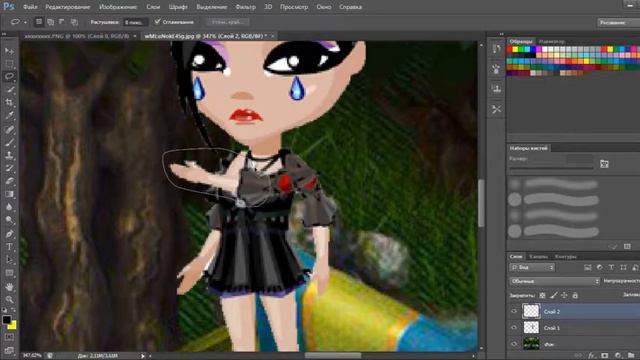Screen dimensions: 640x360
Task: Toggle Quick Mask mode
Action: (x=9, y=338)
